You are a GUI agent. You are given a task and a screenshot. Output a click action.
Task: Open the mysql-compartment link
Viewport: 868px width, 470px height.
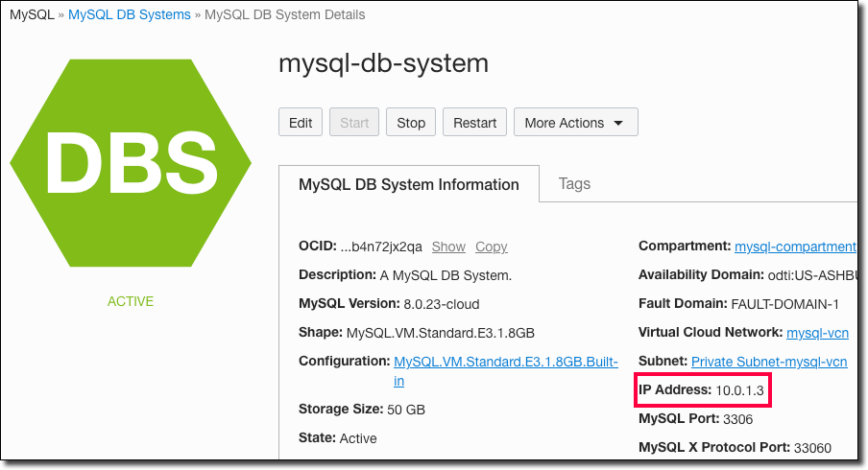[795, 247]
